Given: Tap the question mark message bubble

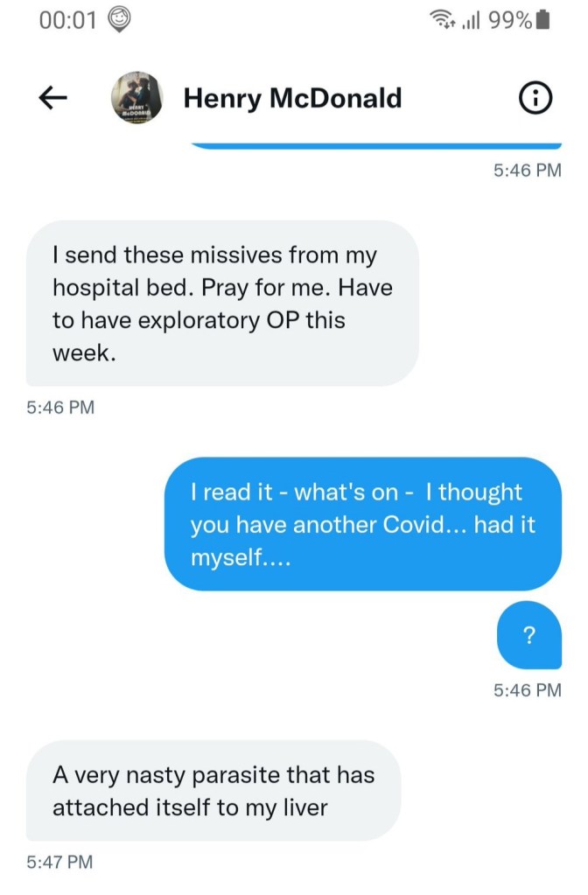Looking at the screenshot, I should click(x=528, y=635).
